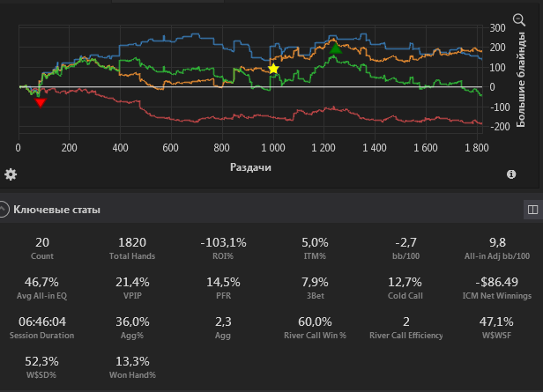Click the ICM Net Winnings stat label
543x392 pixels.
497,296
